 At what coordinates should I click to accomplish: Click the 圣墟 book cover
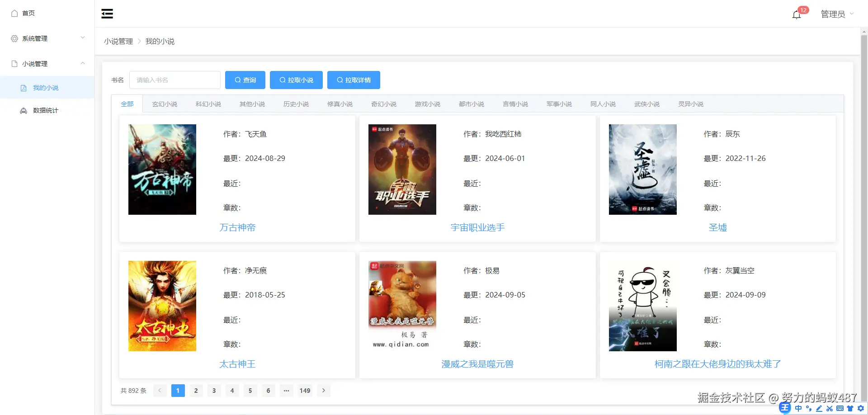pyautogui.click(x=643, y=170)
